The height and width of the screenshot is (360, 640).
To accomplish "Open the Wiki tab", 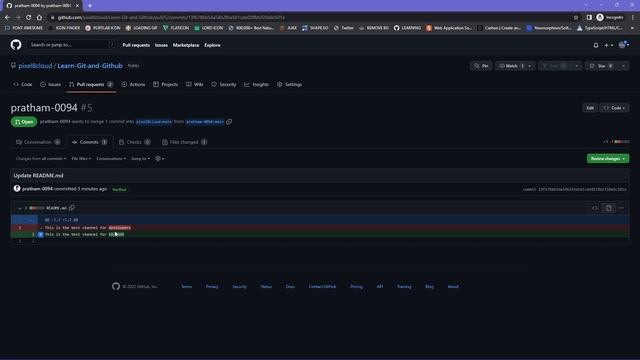I will (195, 84).
